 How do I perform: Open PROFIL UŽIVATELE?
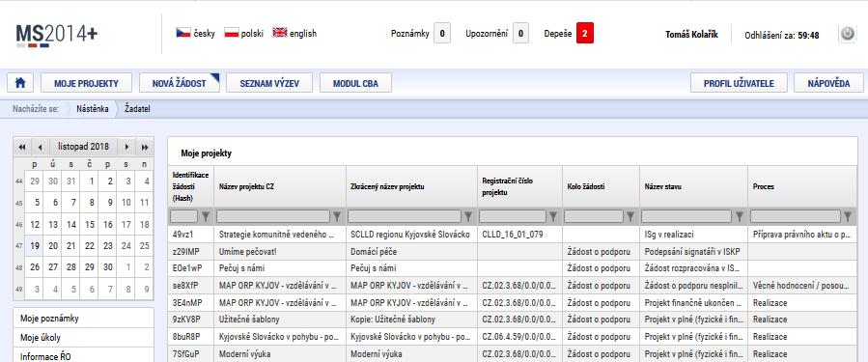(x=739, y=83)
